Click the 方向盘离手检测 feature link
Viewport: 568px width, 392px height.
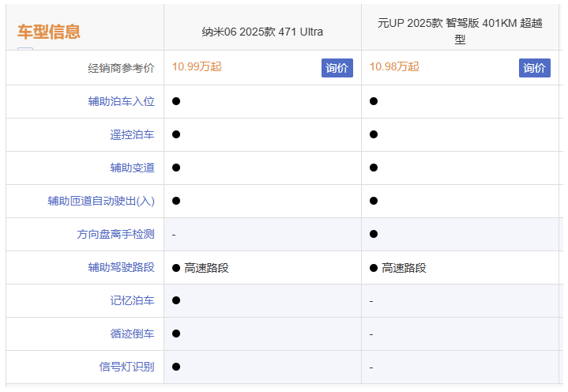(x=115, y=234)
